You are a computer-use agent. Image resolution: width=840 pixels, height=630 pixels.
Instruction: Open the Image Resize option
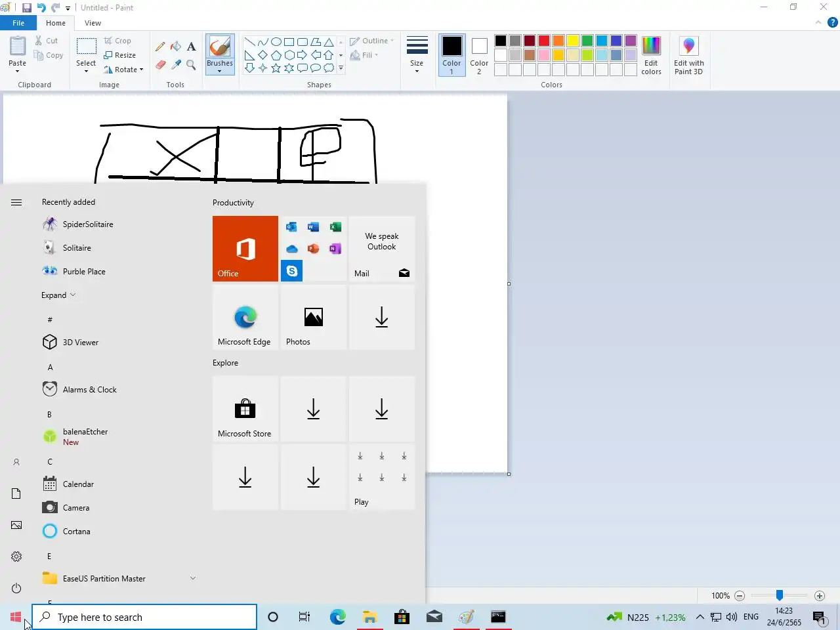pyautogui.click(x=119, y=55)
